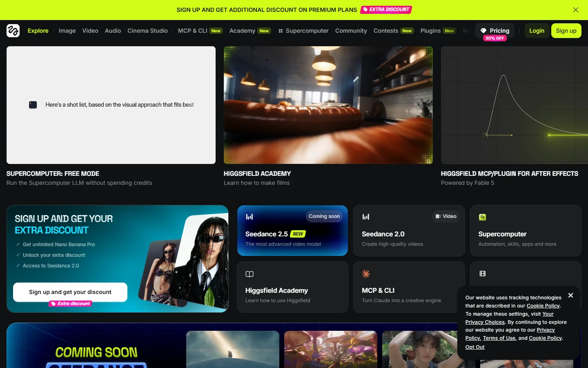Viewport: 588px width, 368px height.
Task: Open the Terms of Use link
Action: click(499, 338)
